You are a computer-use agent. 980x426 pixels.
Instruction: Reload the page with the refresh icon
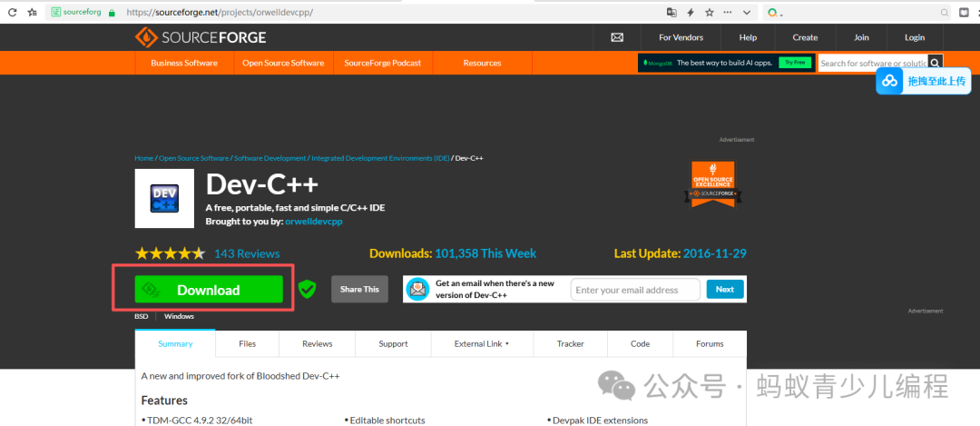click(x=12, y=12)
